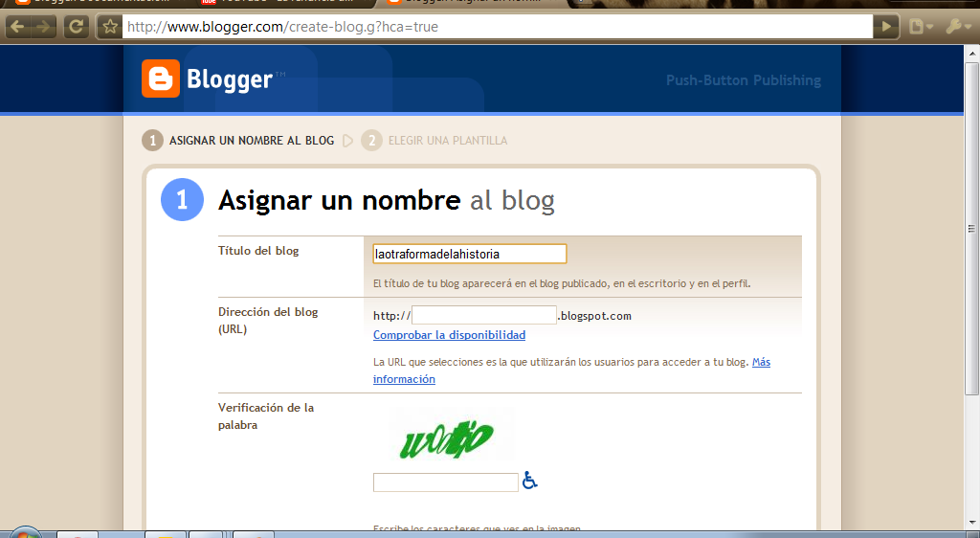The image size is (980, 538).
Task: Click the 'Dirección del blog (URL)' label
Action: click(x=268, y=320)
